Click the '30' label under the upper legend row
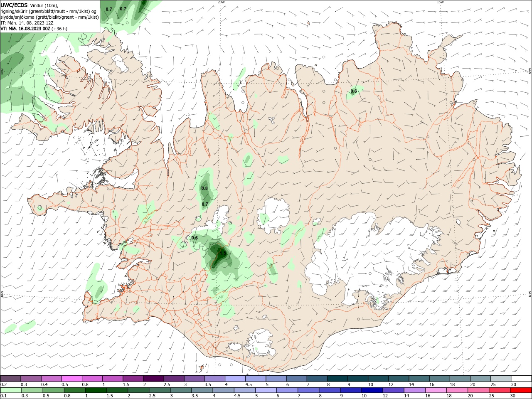532x399 pixels. 514,384
